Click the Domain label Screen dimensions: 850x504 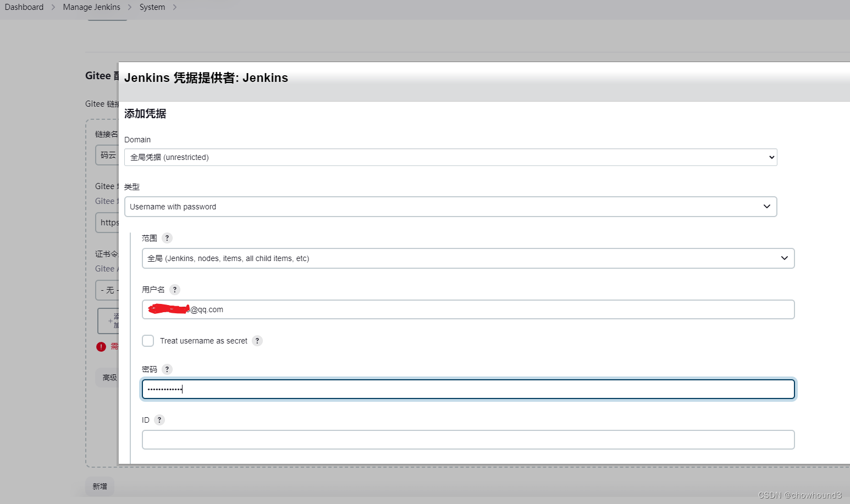click(137, 140)
